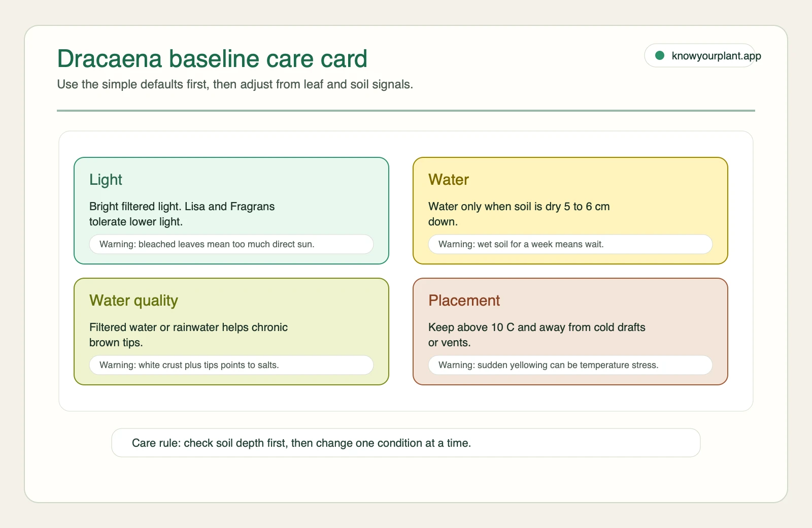Click 'Water only when soil is dry' text

click(519, 214)
